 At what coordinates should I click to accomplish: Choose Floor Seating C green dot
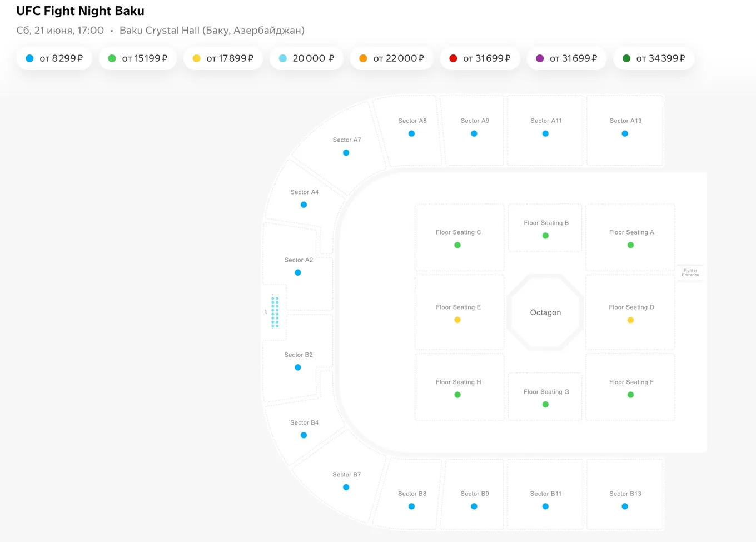457,245
